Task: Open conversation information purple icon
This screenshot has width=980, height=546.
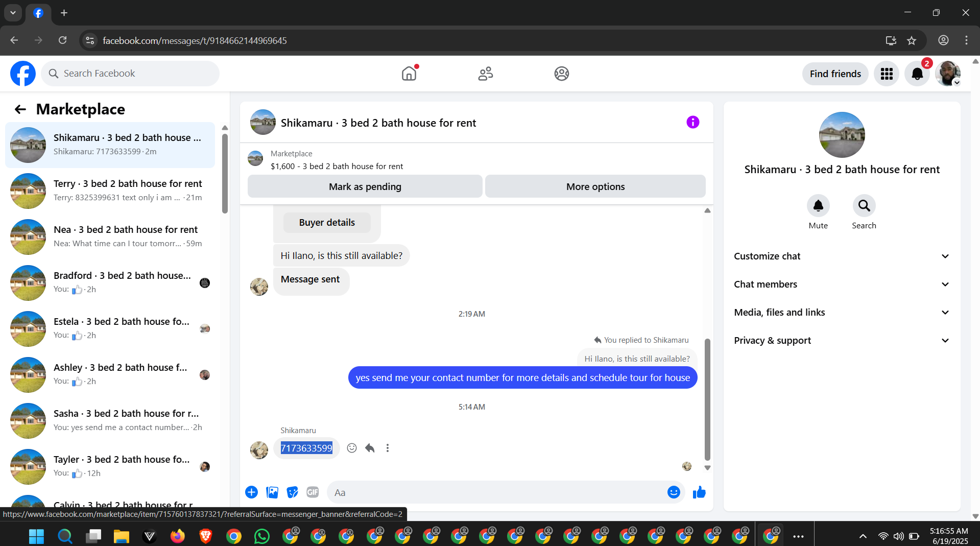Action: [x=692, y=122]
